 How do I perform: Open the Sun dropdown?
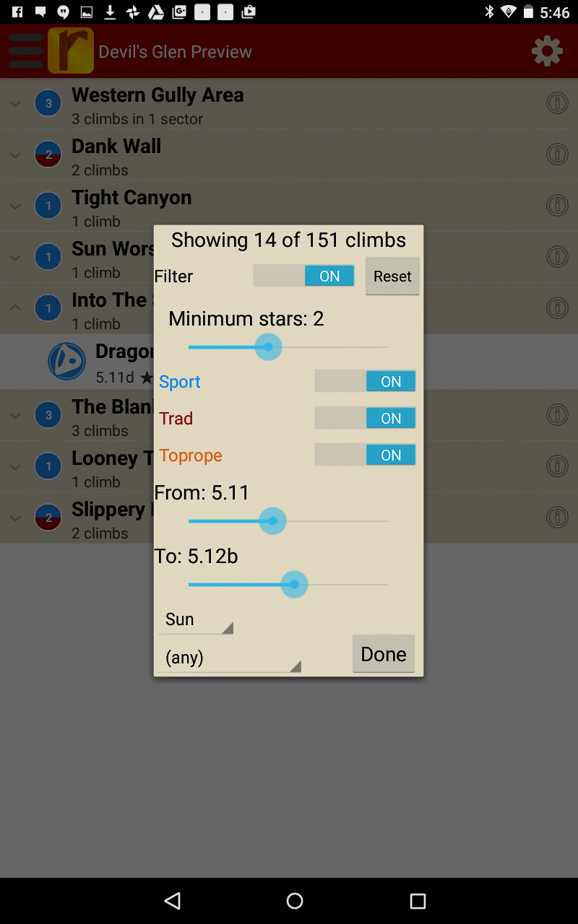click(195, 619)
